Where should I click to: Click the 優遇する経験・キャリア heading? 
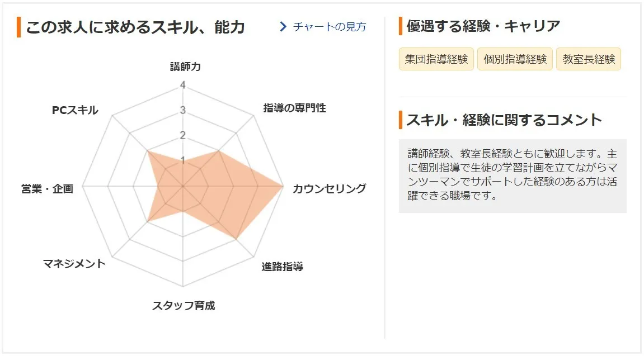[x=483, y=26]
